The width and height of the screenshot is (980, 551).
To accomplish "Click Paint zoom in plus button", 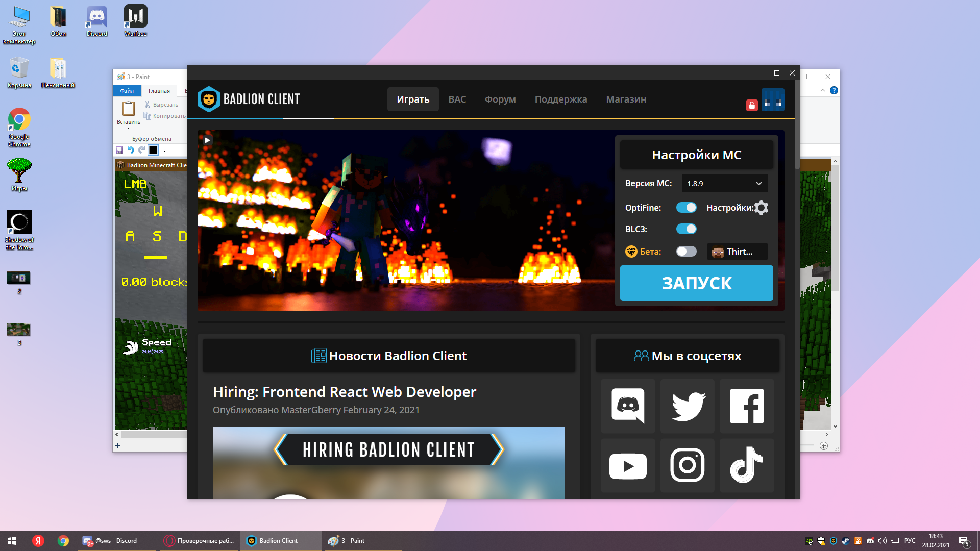I will tap(824, 446).
